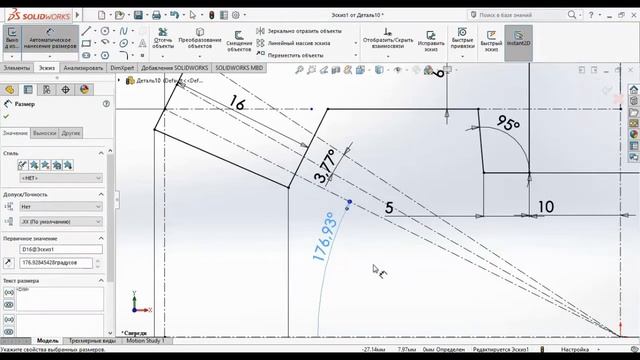
Task: Click Rapid Sketch (Быстрый эскиз)
Action: (491, 41)
